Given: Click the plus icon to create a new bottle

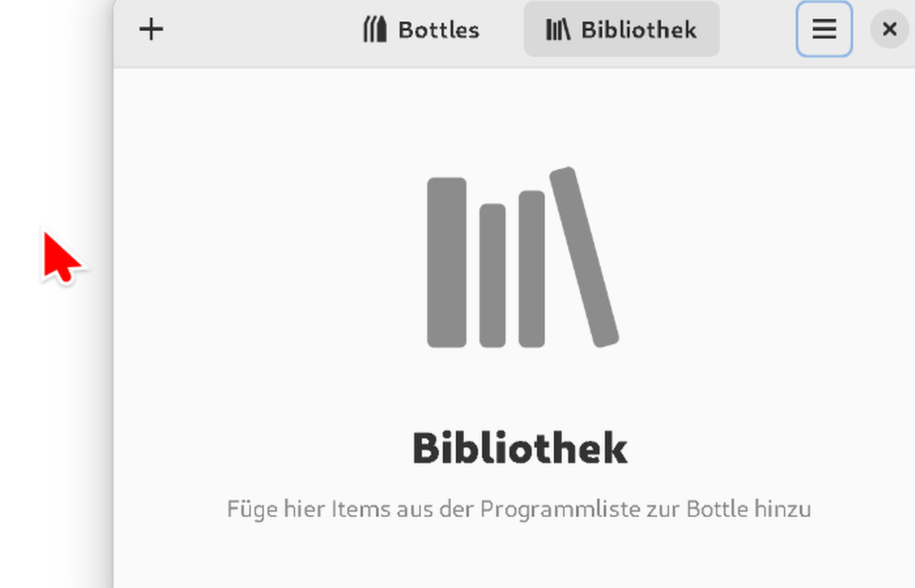Looking at the screenshot, I should (x=151, y=29).
